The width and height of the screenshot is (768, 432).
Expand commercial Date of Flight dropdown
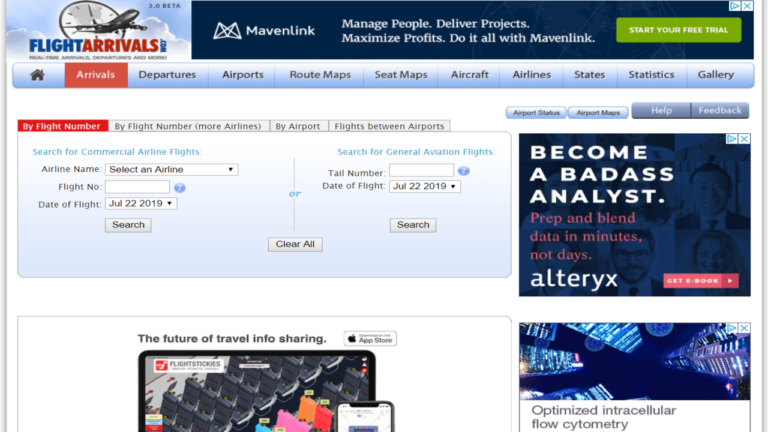point(141,203)
